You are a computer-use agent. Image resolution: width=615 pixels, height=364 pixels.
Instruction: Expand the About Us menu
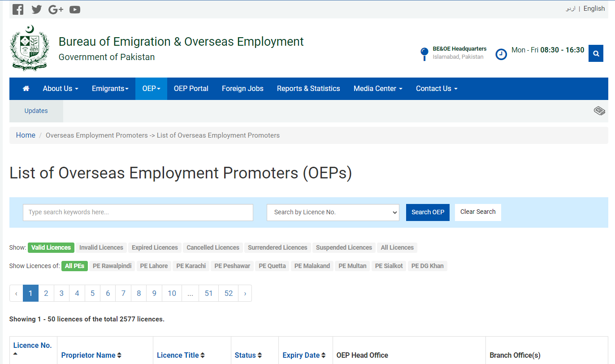click(61, 89)
